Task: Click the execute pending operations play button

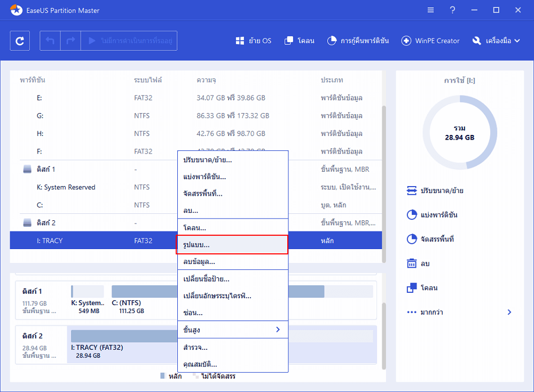Action: tap(129, 41)
